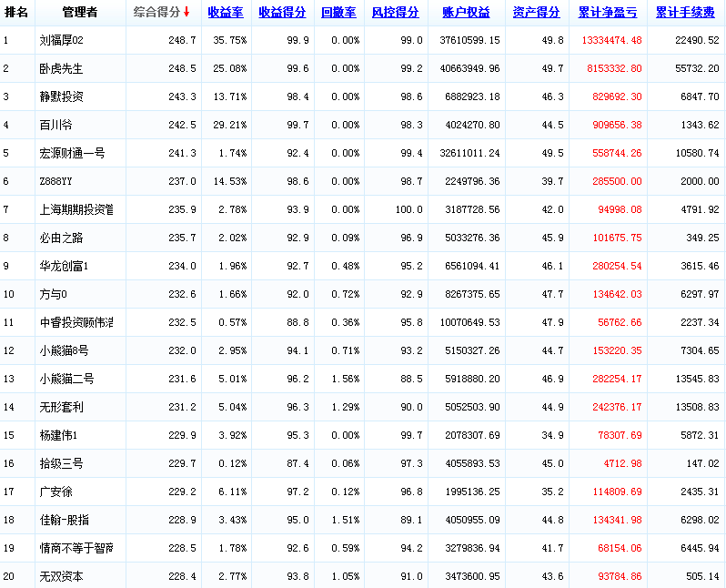Viewport: 726px width, 588px height.
Task: Click return score 87.4
Action: click(x=297, y=464)
